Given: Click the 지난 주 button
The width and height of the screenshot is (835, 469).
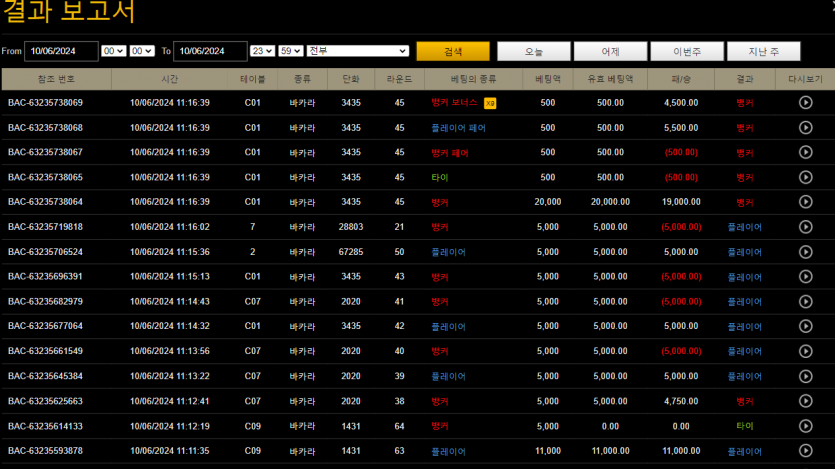Looking at the screenshot, I should [764, 51].
